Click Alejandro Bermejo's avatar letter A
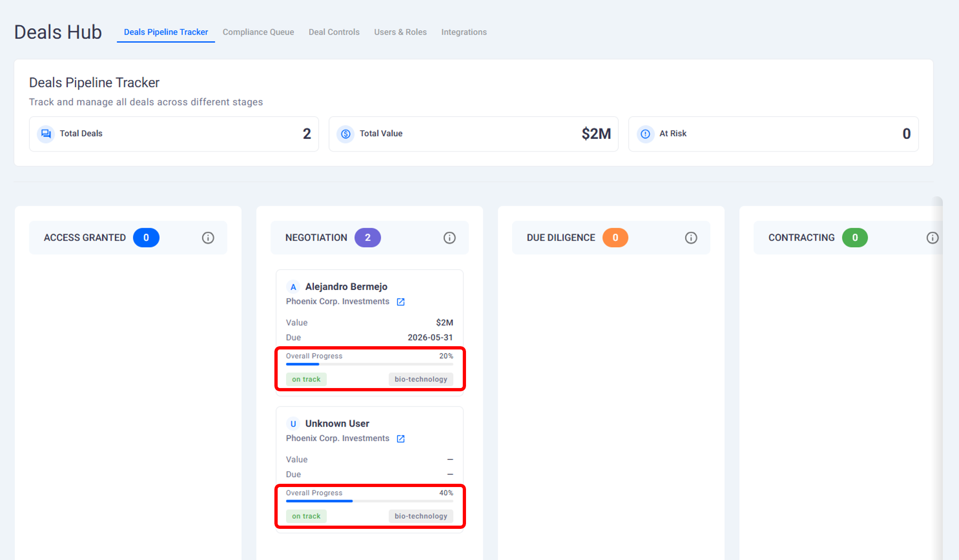Viewport: 959px width, 560px height. click(x=293, y=287)
